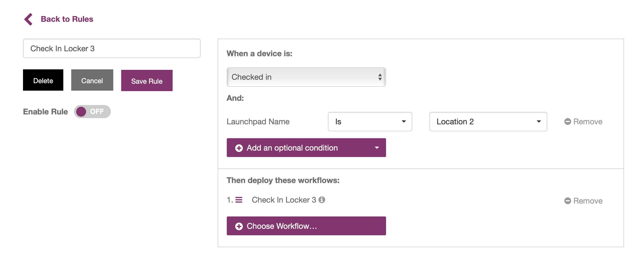The image size is (644, 265).
Task: Click the 'Launchpad Name' condition label
Action: pyautogui.click(x=258, y=122)
